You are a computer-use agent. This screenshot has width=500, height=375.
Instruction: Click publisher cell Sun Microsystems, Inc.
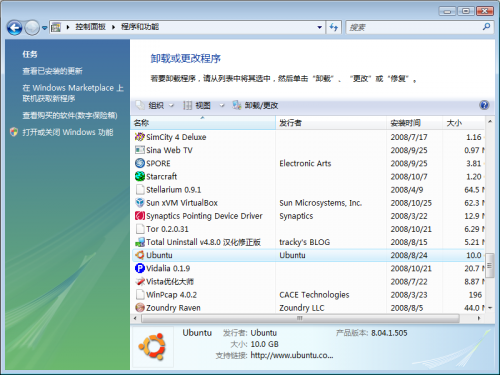click(x=320, y=203)
